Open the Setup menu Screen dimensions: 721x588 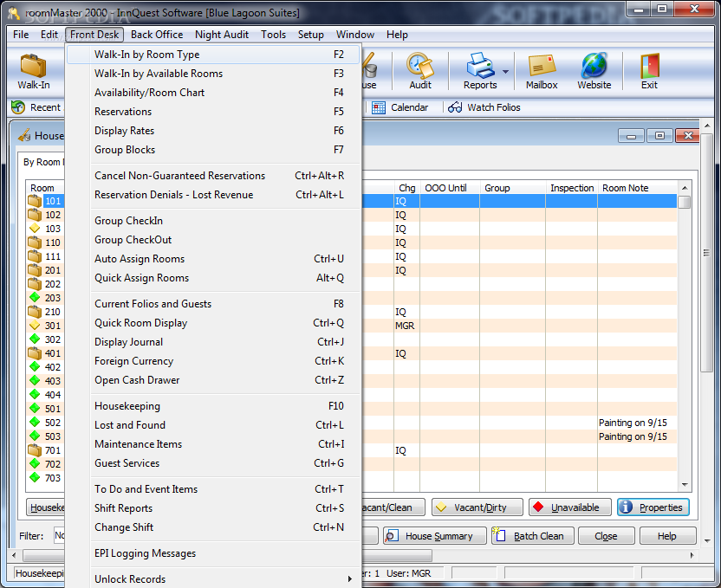point(311,35)
